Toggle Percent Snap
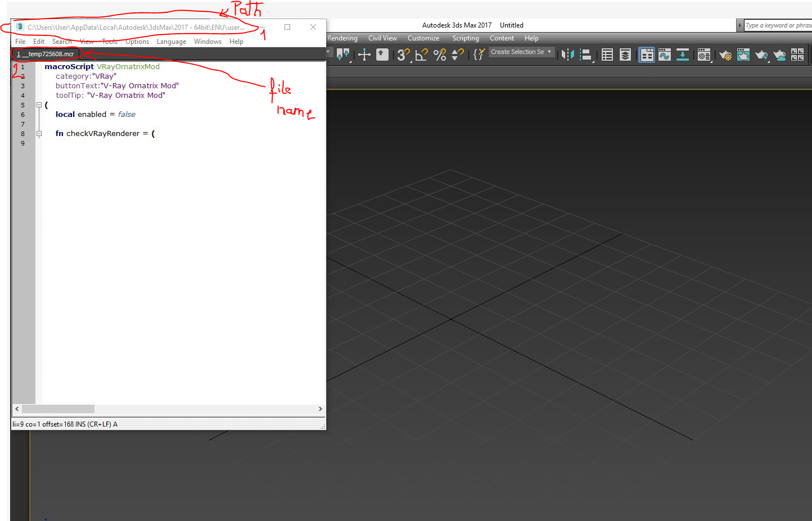The height and width of the screenshot is (521, 812). pos(440,55)
